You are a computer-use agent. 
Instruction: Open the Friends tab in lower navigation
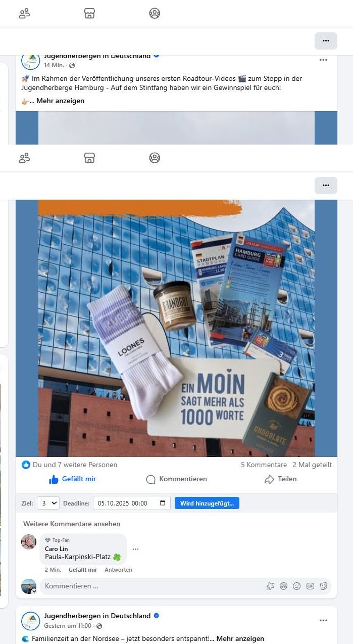click(x=24, y=158)
